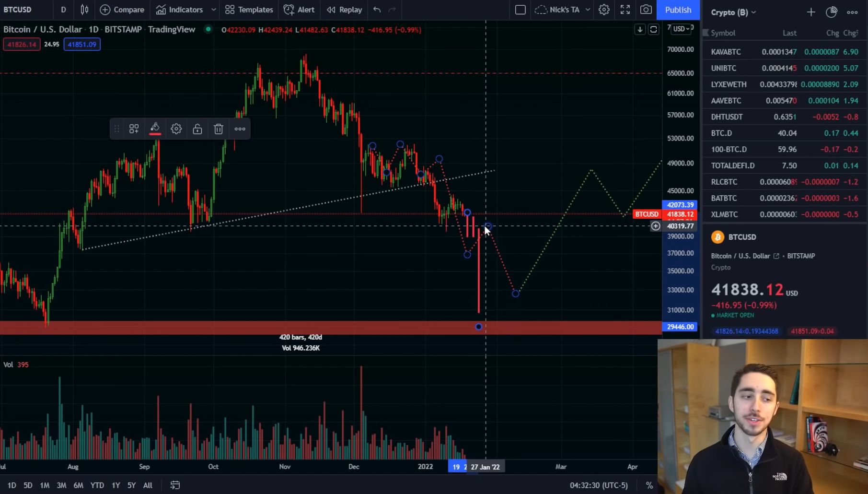Image resolution: width=868 pixels, height=494 pixels.
Task: Open the Nick's TA layout menu
Action: coord(563,10)
